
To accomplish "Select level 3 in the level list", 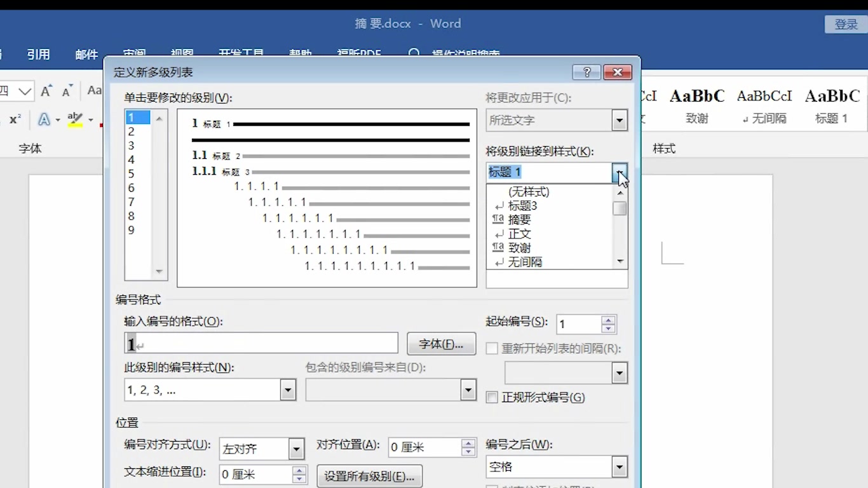I will (x=138, y=146).
